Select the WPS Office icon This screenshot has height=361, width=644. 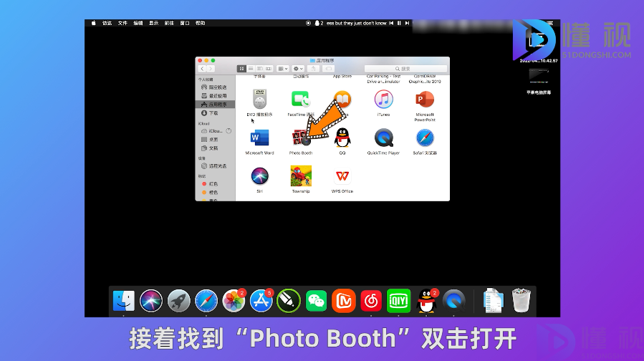tap(342, 176)
